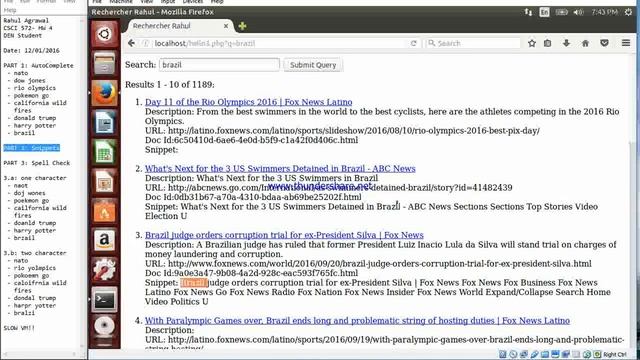The height and width of the screenshot is (360, 640).
Task: Select the Rechercher Rahul browser tab
Action: click(x=180, y=26)
